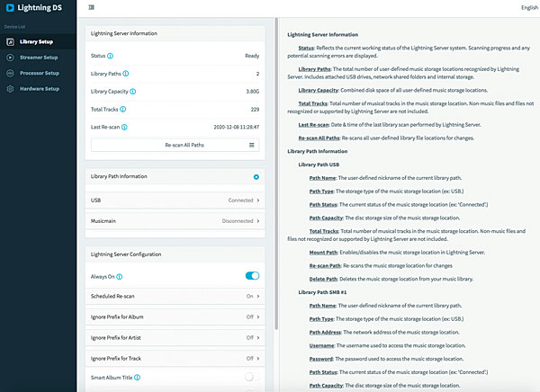Select the Musicmain library path row
Viewport: 540px width, 392px height.
[175, 221]
